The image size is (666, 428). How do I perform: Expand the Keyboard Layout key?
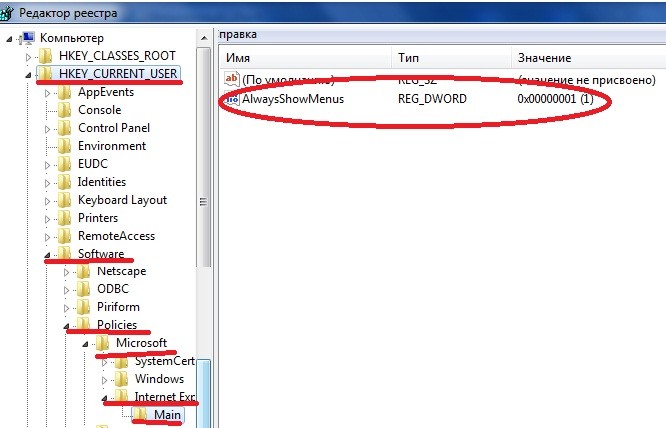click(x=47, y=201)
